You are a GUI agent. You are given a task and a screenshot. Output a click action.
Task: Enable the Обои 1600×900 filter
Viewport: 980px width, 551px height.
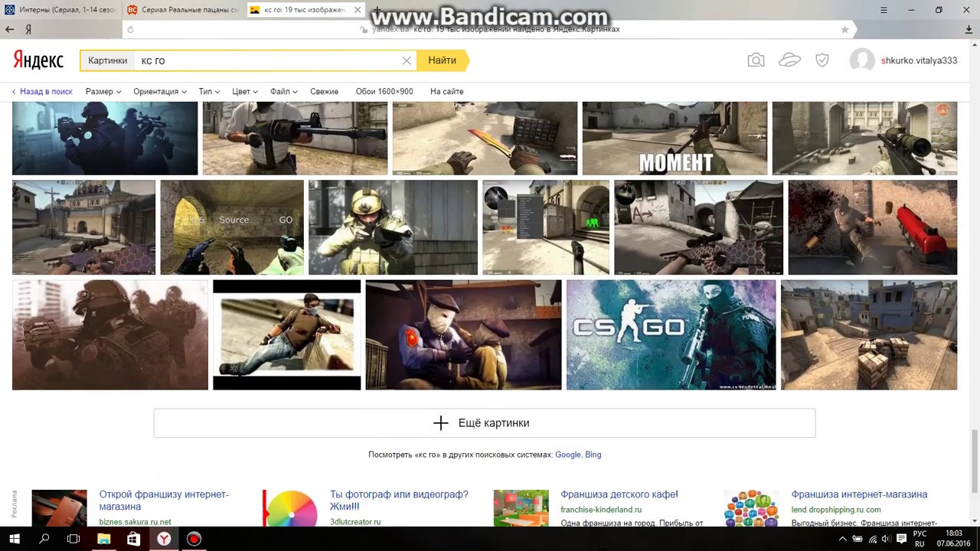(384, 91)
